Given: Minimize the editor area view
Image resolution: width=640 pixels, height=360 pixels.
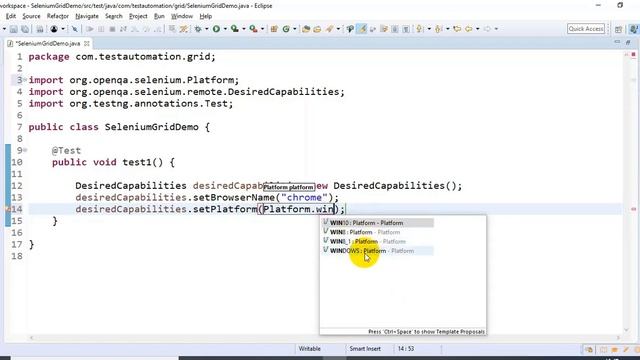Looking at the screenshot, I should coord(617,42).
